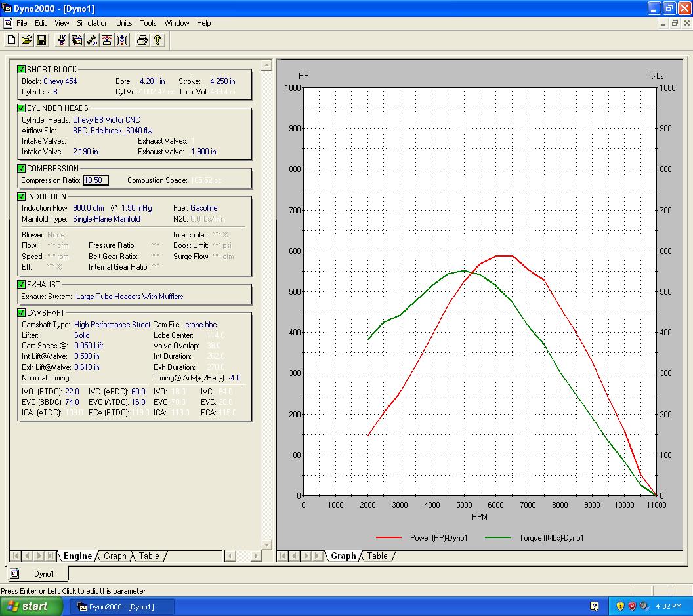Click the stacked graph windows toolbar icon
Image resolution: width=693 pixels, height=616 pixels.
pos(77,40)
